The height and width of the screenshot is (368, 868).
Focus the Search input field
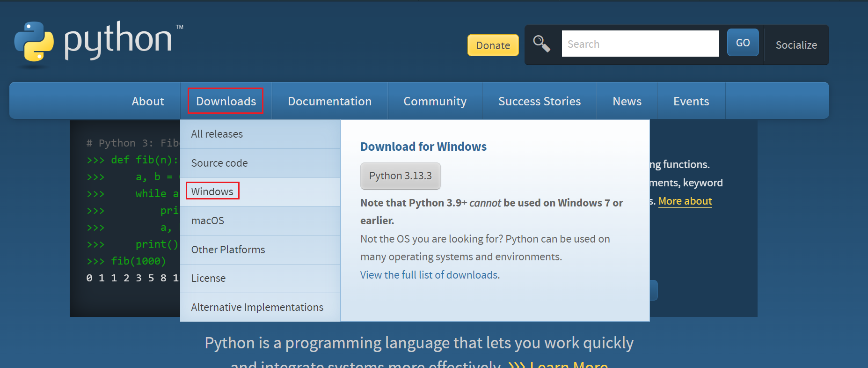pyautogui.click(x=640, y=44)
